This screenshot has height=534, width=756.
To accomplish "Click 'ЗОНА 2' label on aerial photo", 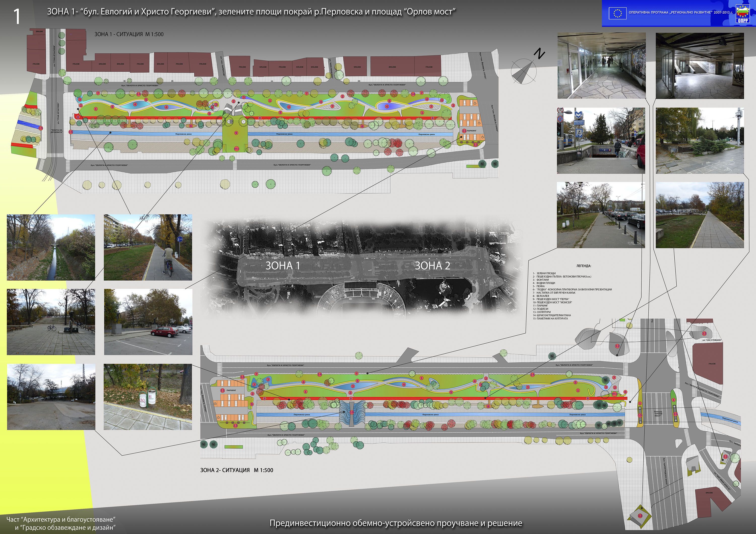I will tap(432, 265).
